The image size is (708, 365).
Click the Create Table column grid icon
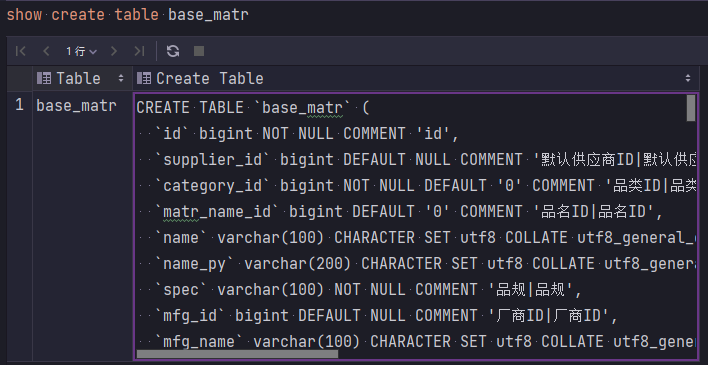[x=144, y=78]
